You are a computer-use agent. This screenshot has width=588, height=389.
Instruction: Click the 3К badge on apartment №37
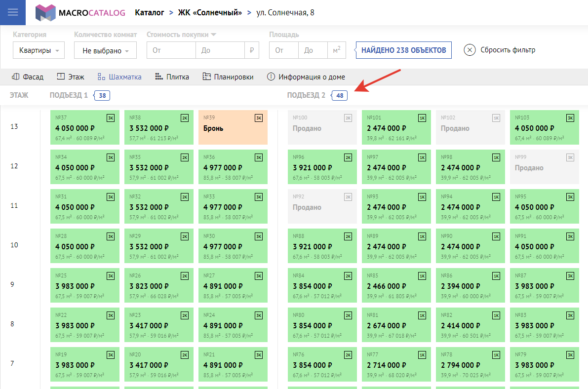click(x=111, y=118)
